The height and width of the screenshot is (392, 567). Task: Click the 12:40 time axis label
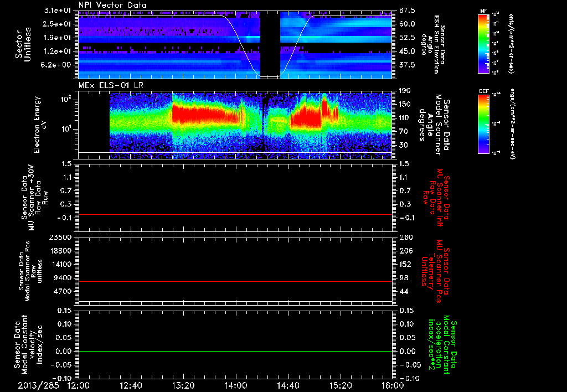coord(131,385)
